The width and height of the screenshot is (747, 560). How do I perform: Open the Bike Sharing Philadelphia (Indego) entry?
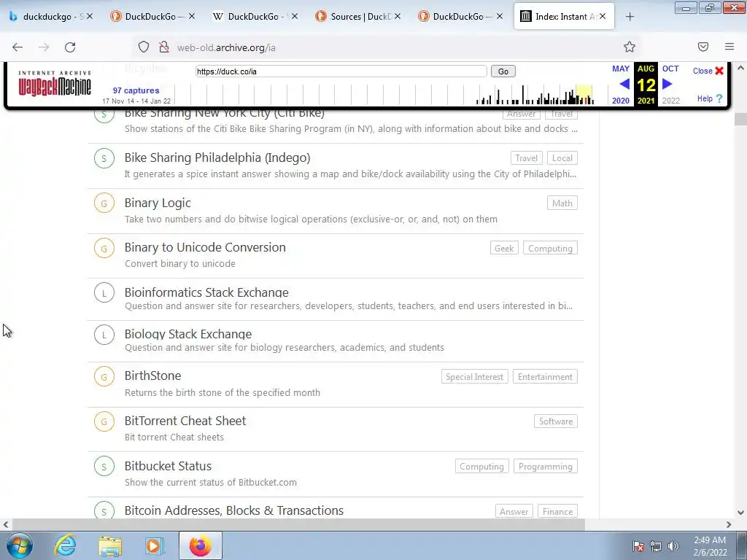pos(217,157)
